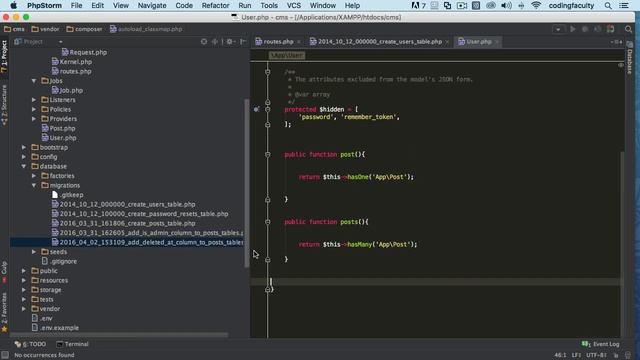Viewport: 640px width, 360px height.
Task: Select User.php in project tree
Action: click(59, 138)
